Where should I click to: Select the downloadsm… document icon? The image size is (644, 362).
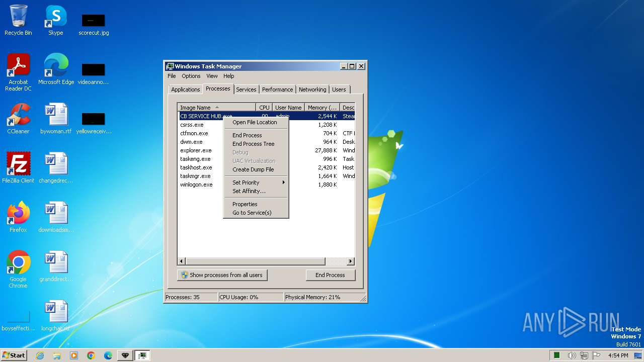(x=56, y=217)
